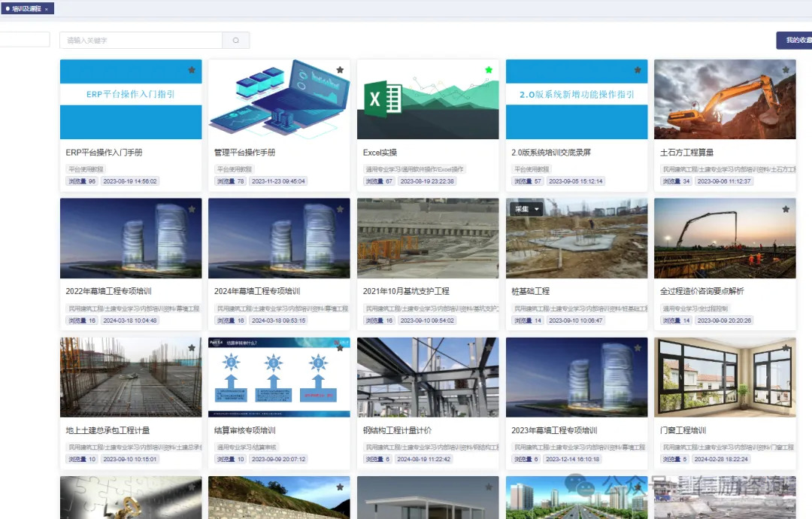Click the 通用专业学习/全过程控制 category tag
812x519 pixels.
[x=695, y=308]
